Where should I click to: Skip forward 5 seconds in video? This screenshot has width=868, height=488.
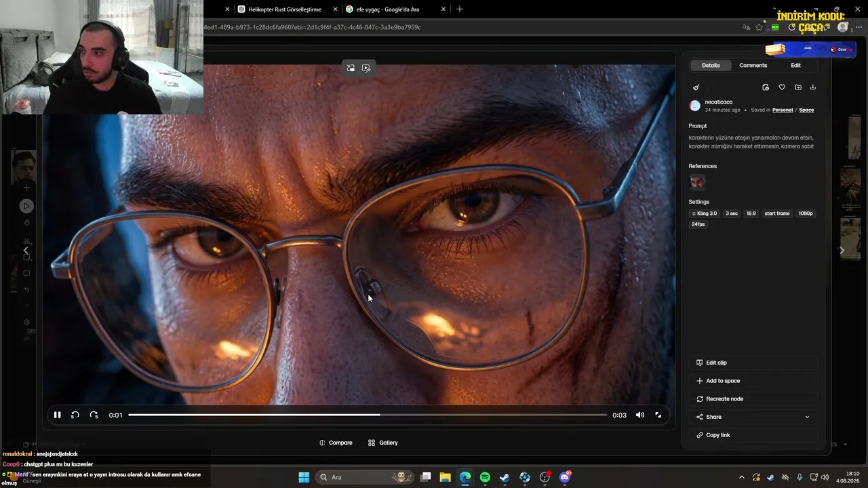click(94, 415)
